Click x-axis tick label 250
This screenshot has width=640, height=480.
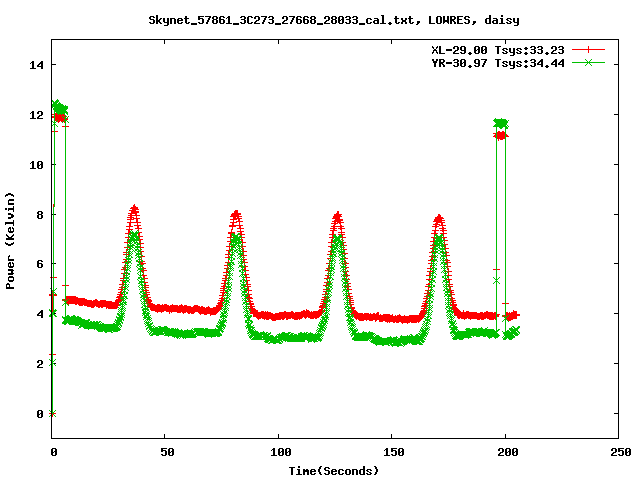pos(621,452)
